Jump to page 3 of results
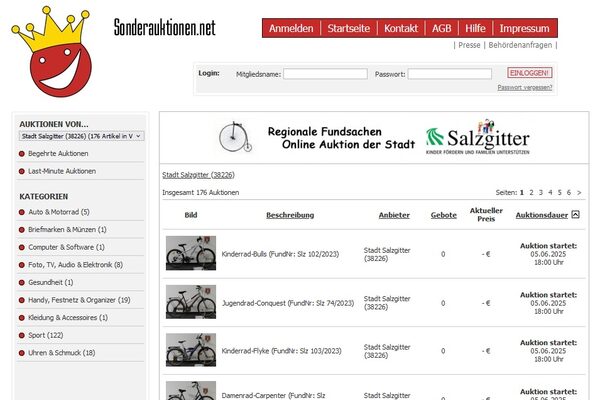This screenshot has width=600, height=400. click(541, 192)
